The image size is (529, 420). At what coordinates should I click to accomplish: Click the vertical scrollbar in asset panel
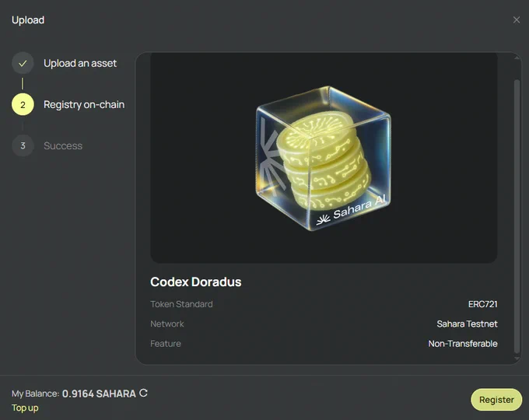pyautogui.click(x=517, y=216)
